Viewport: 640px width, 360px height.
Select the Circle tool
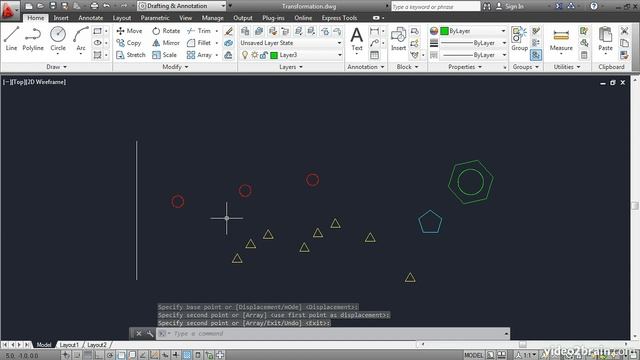point(58,39)
